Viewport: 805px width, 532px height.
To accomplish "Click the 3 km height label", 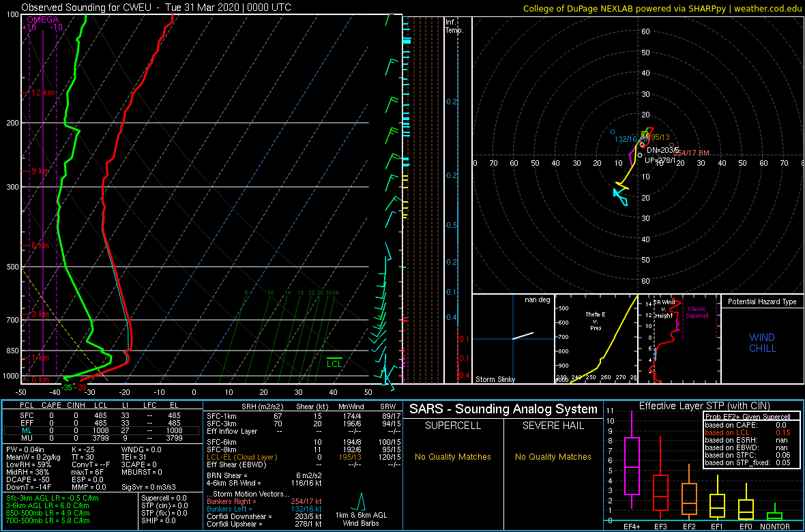I will 39,314.
